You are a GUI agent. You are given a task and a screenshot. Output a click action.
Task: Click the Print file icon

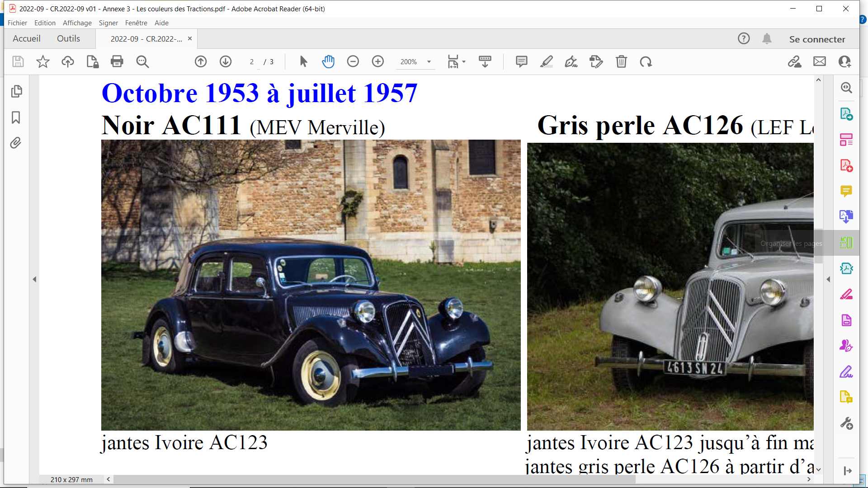(117, 61)
